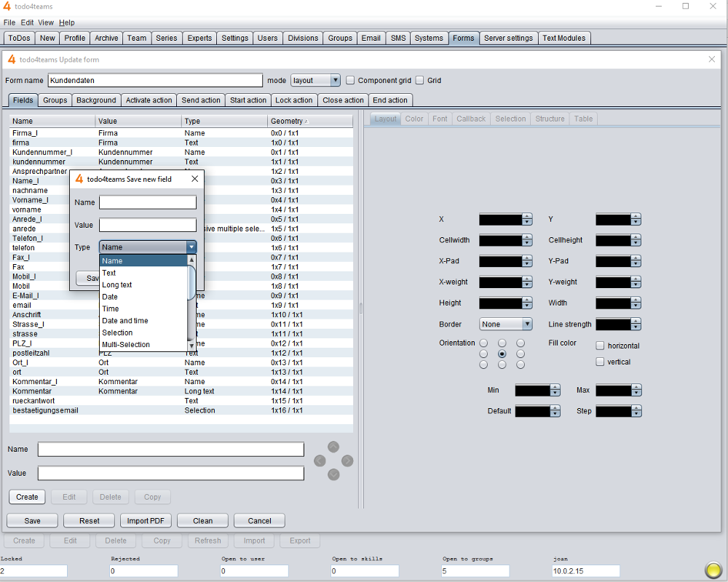Click the right arrow move icon

coord(347,461)
